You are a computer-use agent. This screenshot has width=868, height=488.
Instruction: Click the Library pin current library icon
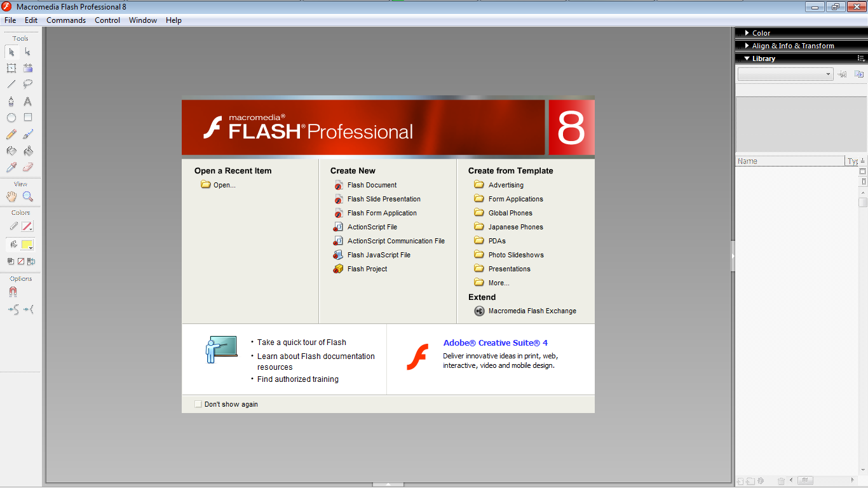click(843, 74)
